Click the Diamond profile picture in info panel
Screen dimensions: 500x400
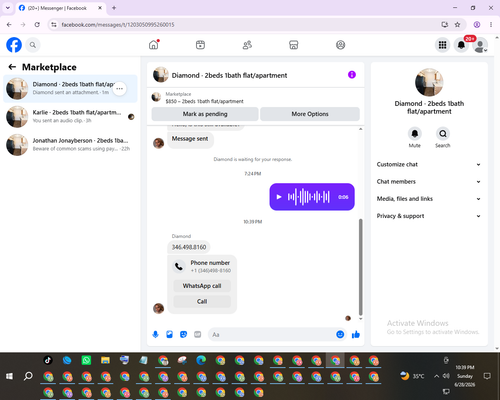pyautogui.click(x=429, y=82)
